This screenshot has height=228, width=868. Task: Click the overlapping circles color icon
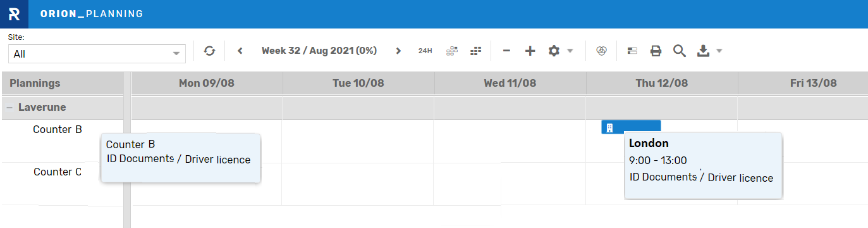tap(602, 51)
